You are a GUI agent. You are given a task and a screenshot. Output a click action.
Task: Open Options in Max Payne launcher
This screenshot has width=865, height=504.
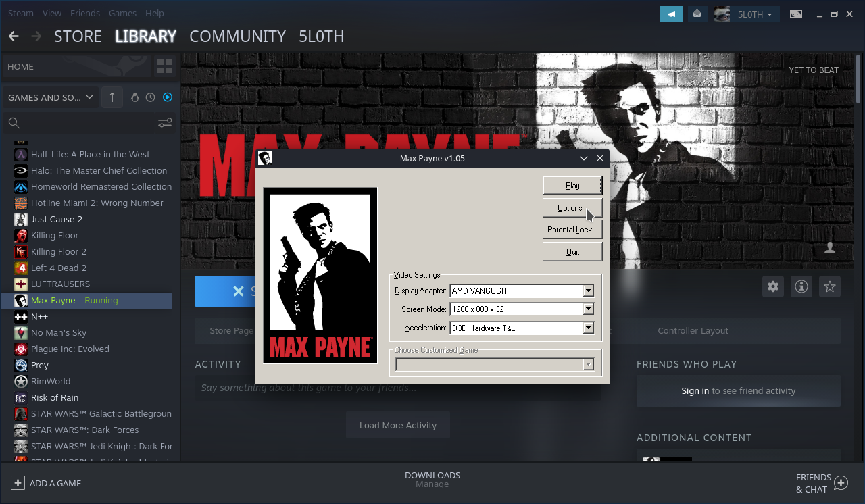[x=572, y=208]
